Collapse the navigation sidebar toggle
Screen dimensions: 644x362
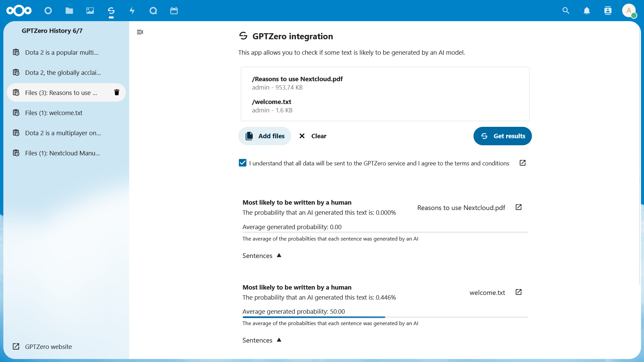click(x=140, y=32)
